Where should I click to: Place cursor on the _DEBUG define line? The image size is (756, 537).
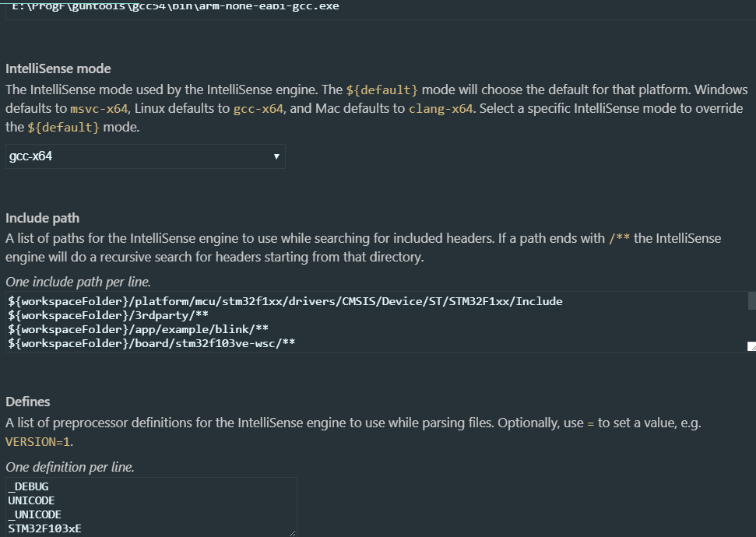pos(27,486)
